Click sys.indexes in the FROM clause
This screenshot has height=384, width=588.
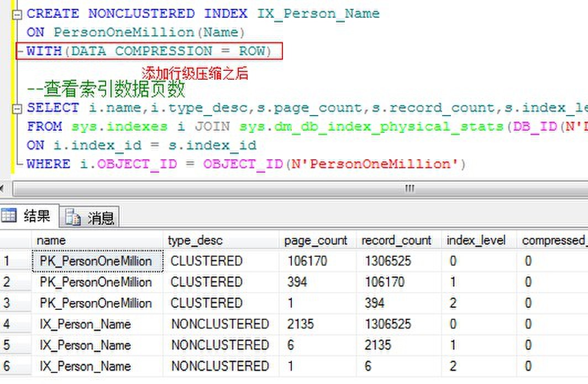[x=119, y=127]
